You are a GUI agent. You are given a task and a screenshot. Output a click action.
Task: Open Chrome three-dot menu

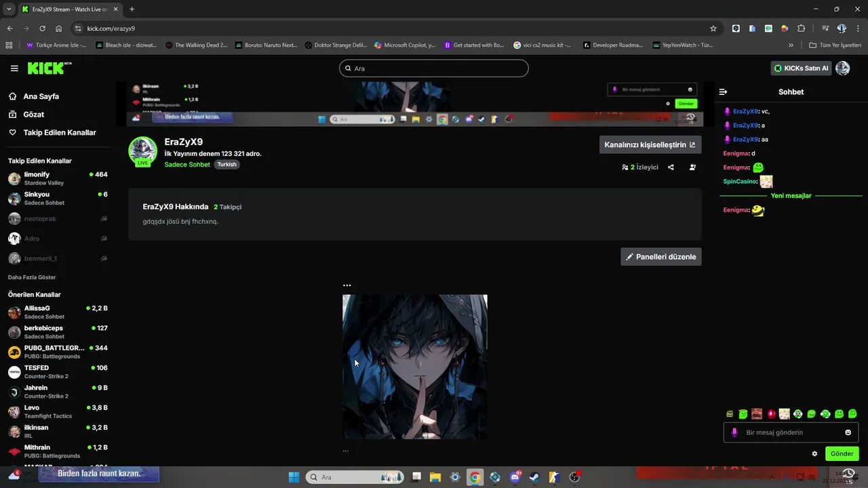858,28
